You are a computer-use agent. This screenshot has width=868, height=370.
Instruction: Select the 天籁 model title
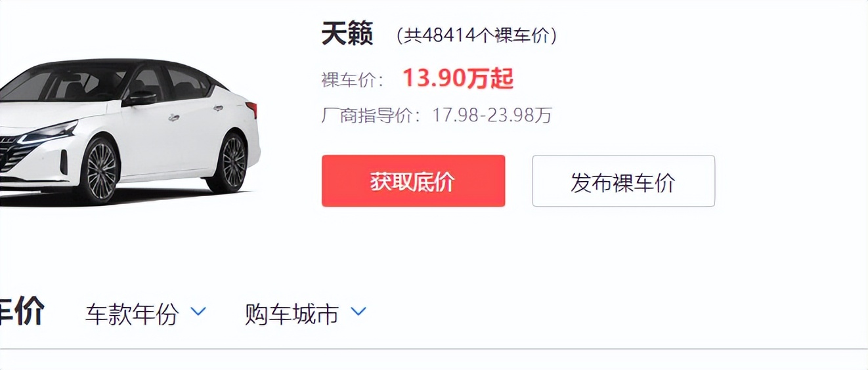[347, 33]
